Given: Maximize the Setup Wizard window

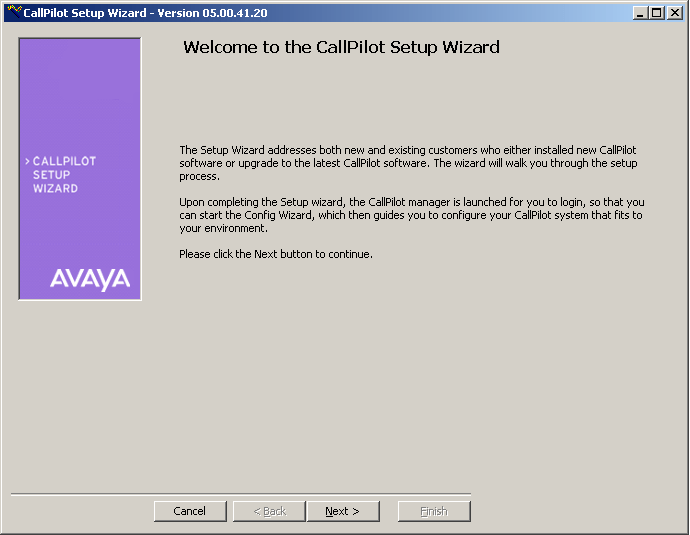Looking at the screenshot, I should tap(656, 13).
